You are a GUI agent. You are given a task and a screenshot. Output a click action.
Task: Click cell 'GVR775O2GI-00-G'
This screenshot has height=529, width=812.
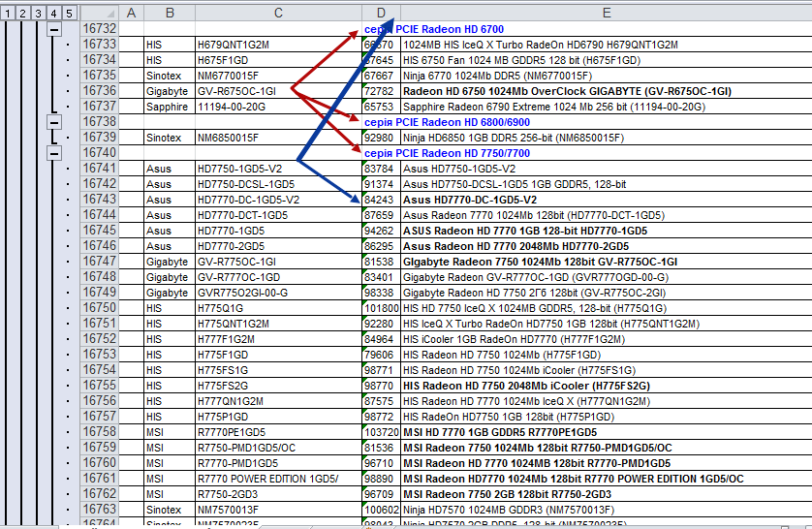point(279,293)
